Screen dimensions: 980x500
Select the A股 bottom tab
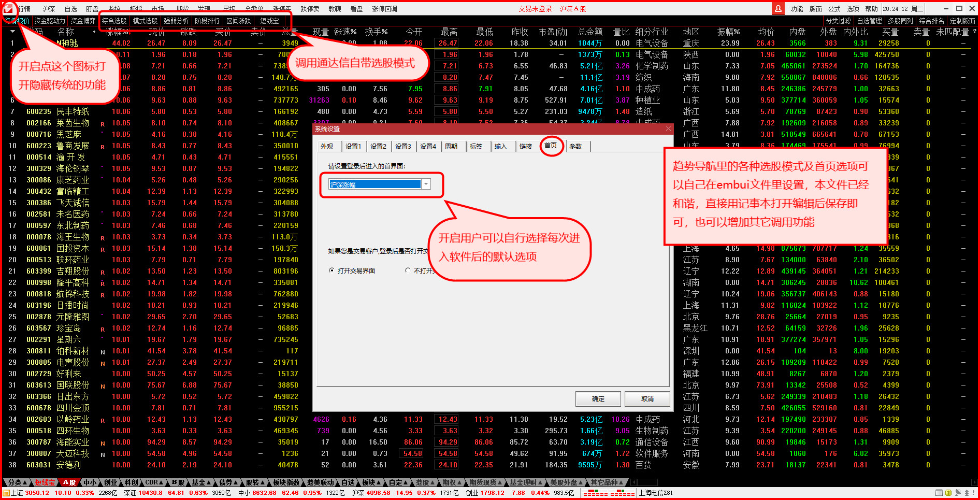69,482
